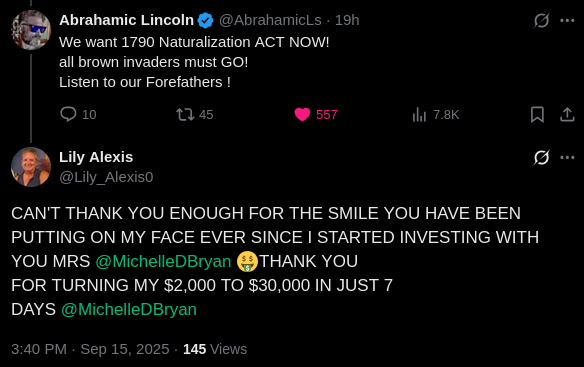Click the blue verified badge
584x367 pixels.
[205, 20]
